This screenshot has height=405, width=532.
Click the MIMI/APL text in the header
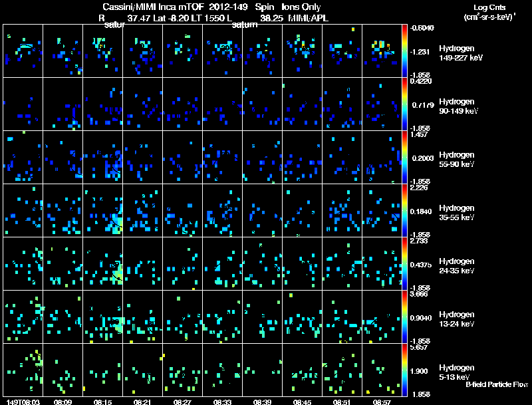coord(308,18)
